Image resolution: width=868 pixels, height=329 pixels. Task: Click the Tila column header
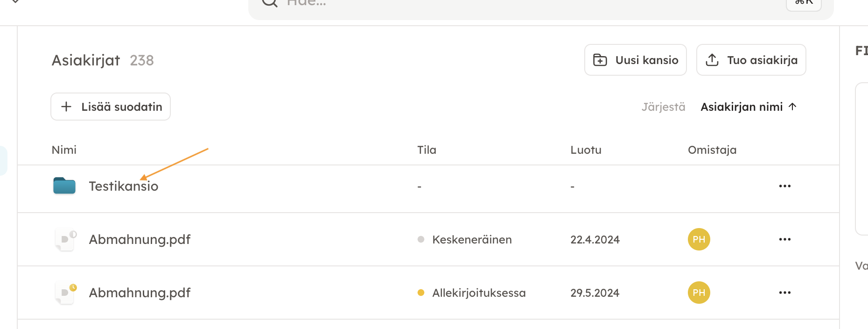pyautogui.click(x=427, y=150)
